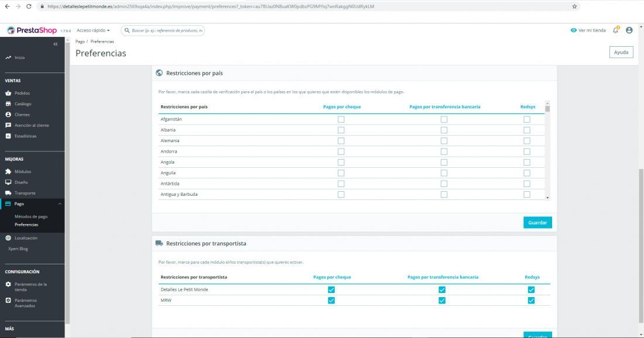Uncheck Pagos por cheque for MRW
644x338 pixels.
coord(331,300)
